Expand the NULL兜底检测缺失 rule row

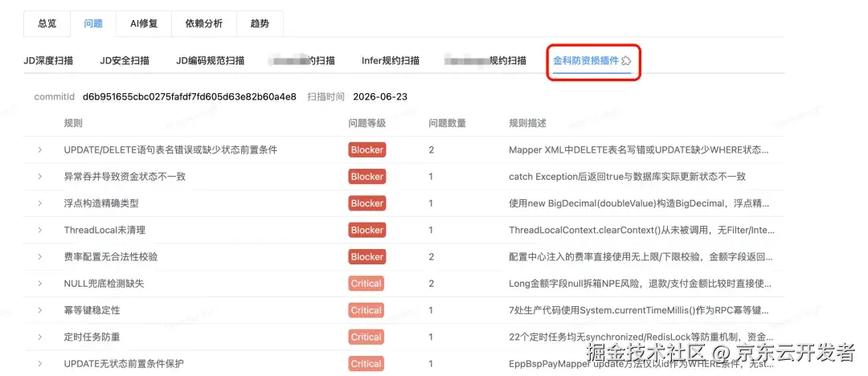click(x=40, y=283)
